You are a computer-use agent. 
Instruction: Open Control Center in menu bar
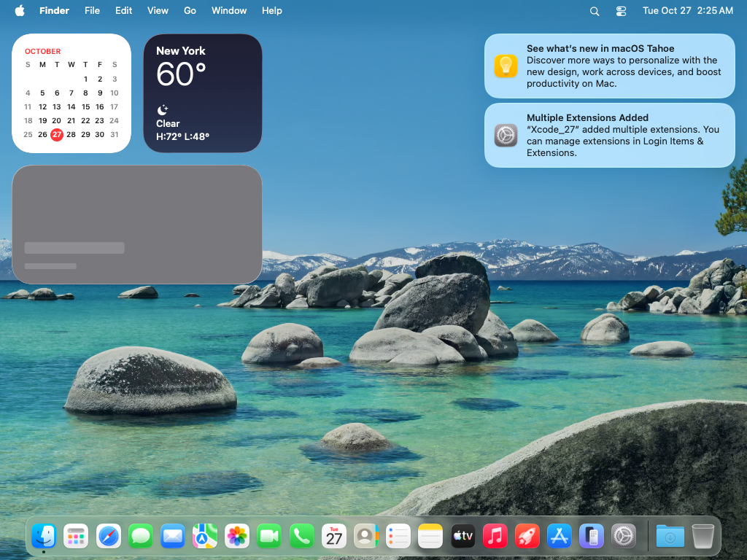622,11
